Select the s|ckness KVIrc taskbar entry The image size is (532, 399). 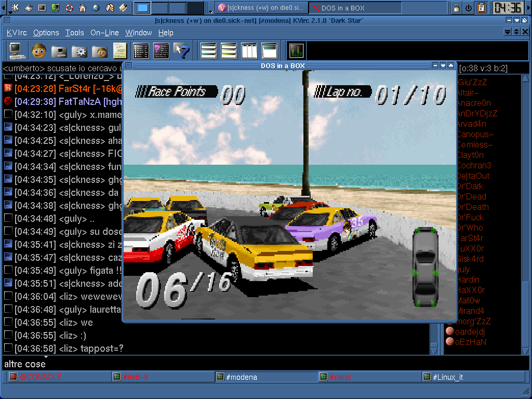point(262,8)
